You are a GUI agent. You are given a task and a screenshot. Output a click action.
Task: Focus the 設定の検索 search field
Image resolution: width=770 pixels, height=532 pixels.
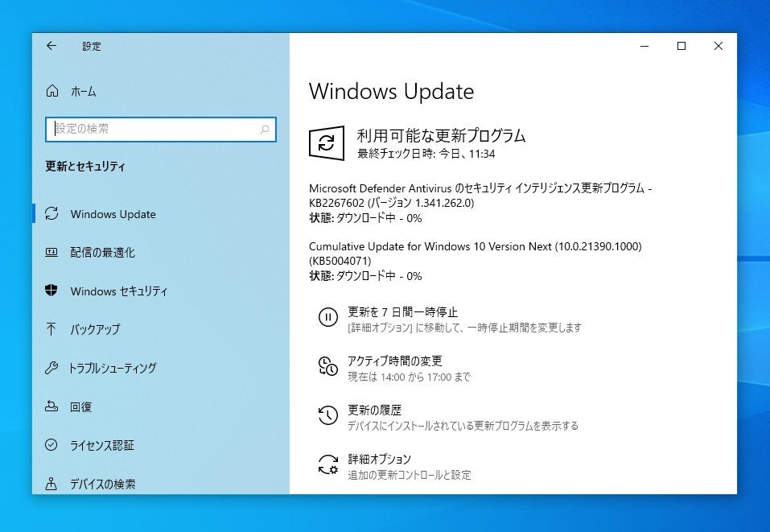[161, 130]
